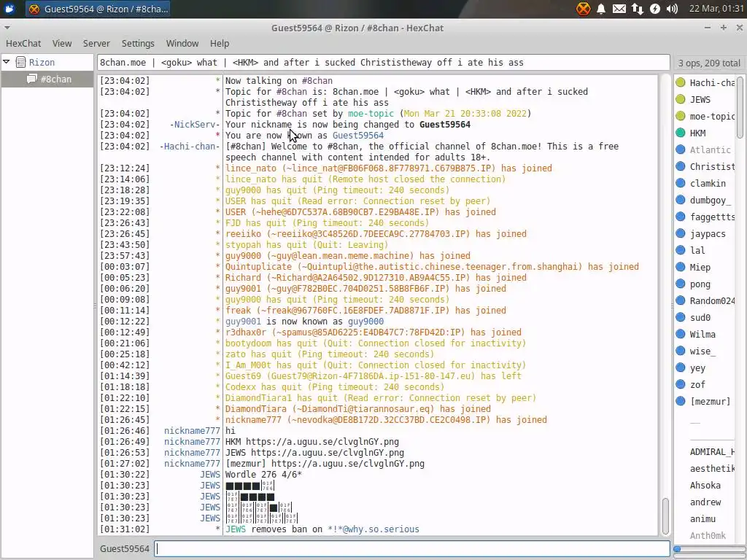747x560 pixels.
Task: Click the lag meter bar at bottom right
Action: click(x=709, y=549)
